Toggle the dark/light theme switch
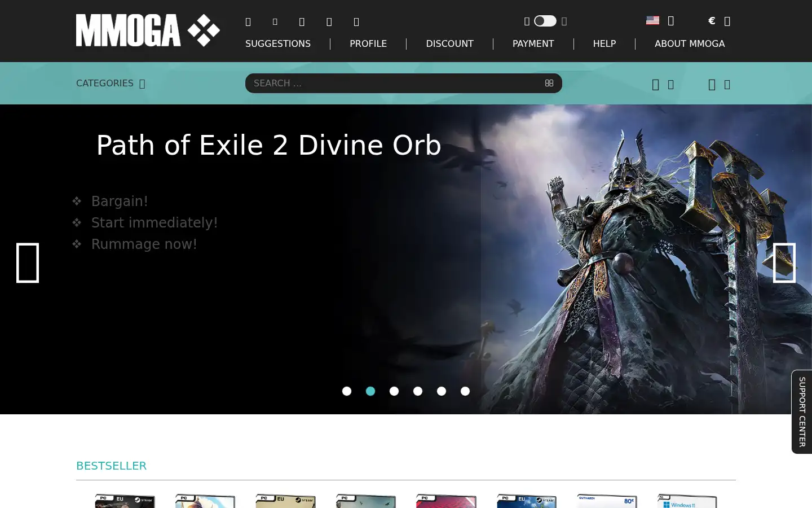812x508 pixels. [545, 21]
